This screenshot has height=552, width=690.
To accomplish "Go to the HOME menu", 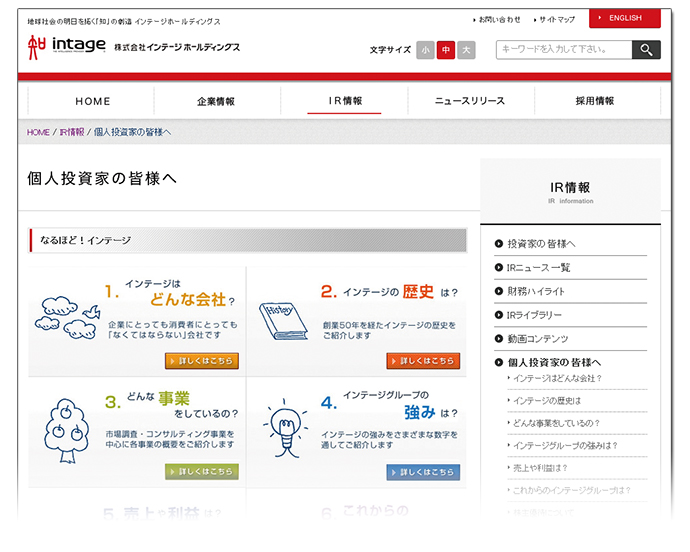I will tap(92, 101).
